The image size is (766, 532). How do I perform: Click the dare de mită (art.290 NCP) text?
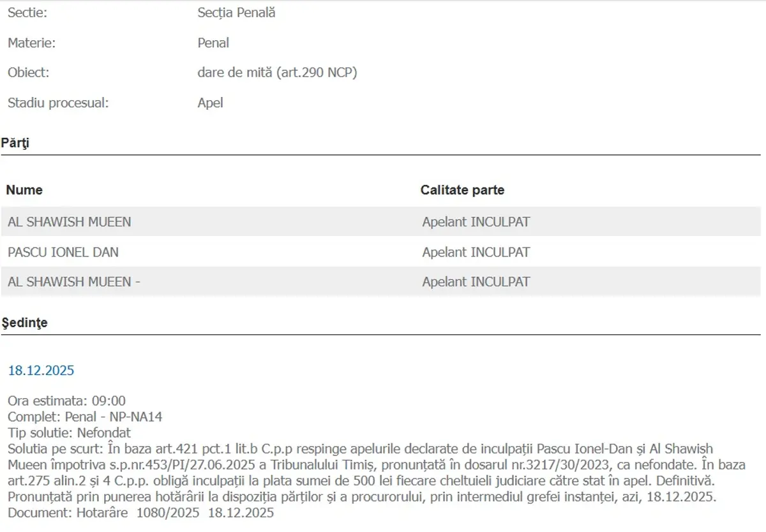pos(277,73)
